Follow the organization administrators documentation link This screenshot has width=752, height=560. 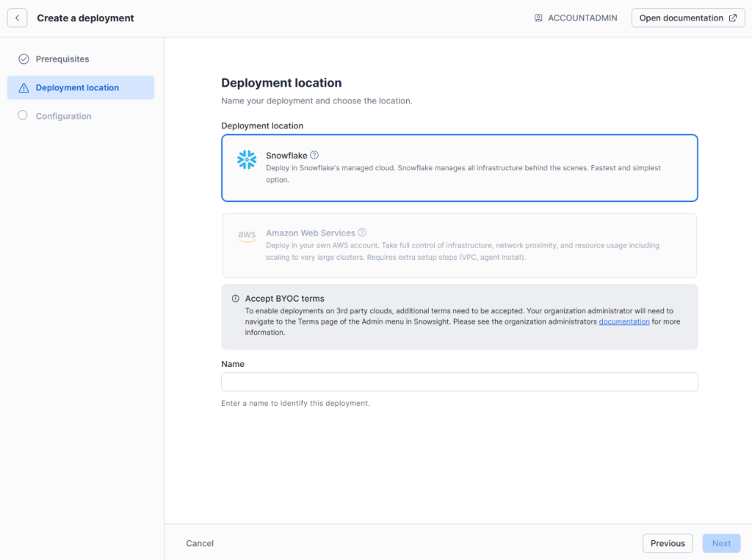pyautogui.click(x=623, y=321)
